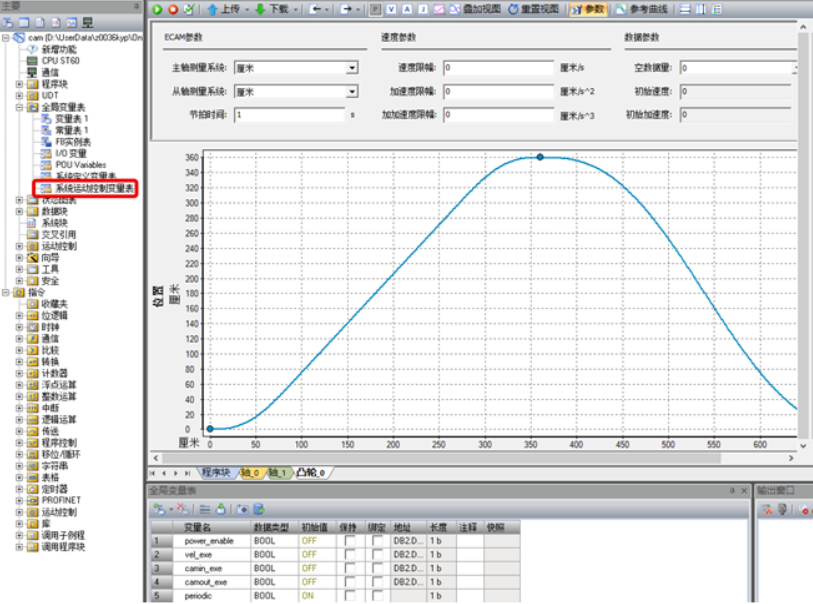This screenshot has height=604, width=813.
Task: Click the 下载 (Download) toolbar button
Action: tap(272, 9)
